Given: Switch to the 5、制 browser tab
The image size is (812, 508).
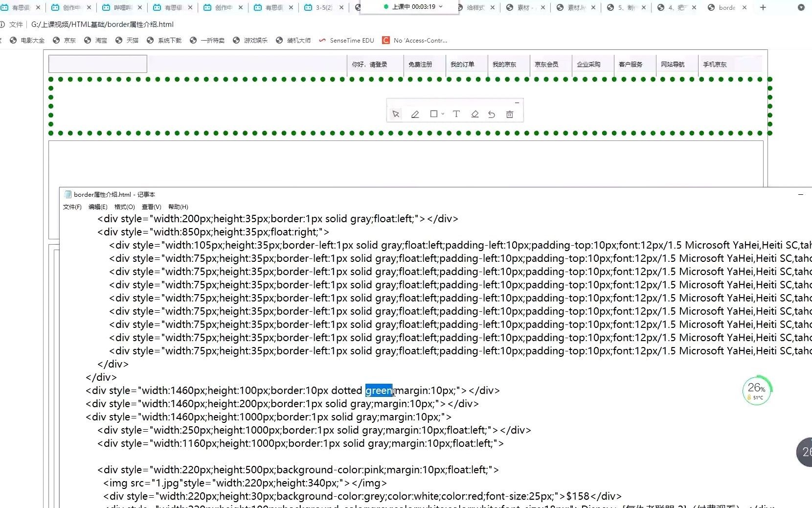Looking at the screenshot, I should pyautogui.click(x=626, y=7).
